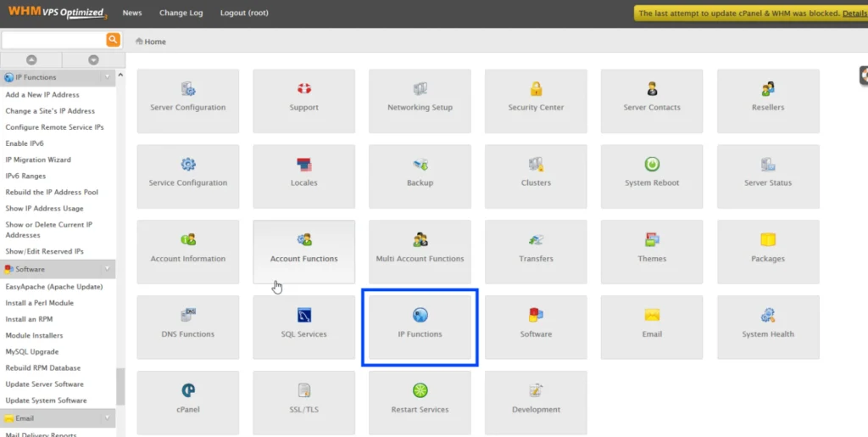The width and height of the screenshot is (868, 437).
Task: Click the sidebar vertical scrollbar thumb
Action: [120, 387]
